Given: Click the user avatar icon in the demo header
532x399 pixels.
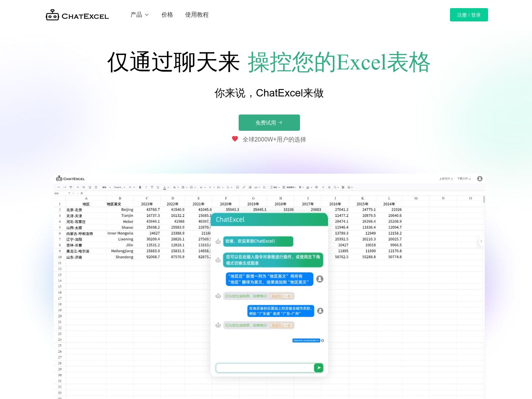Looking at the screenshot, I should (x=480, y=179).
